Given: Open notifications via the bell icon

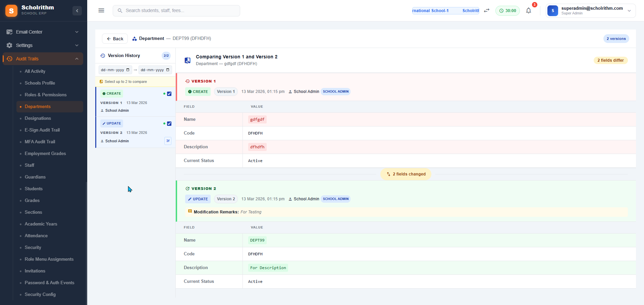Looking at the screenshot, I should click(529, 10).
